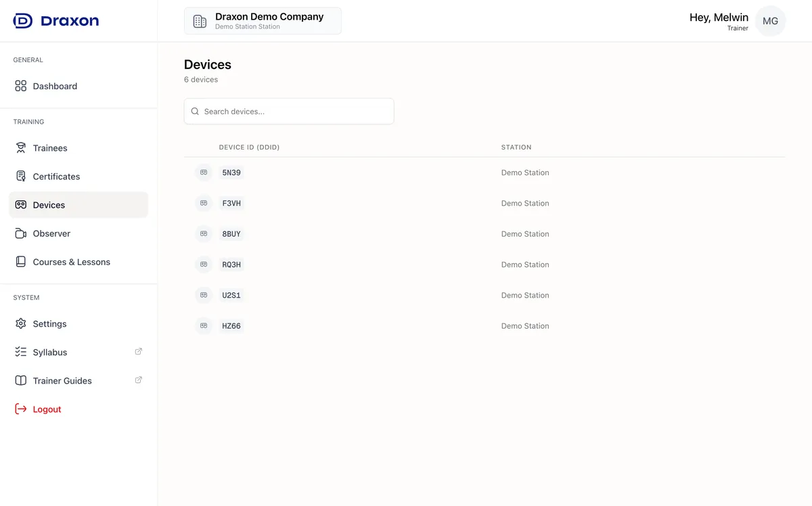Select Devices menu item

[x=78, y=205]
